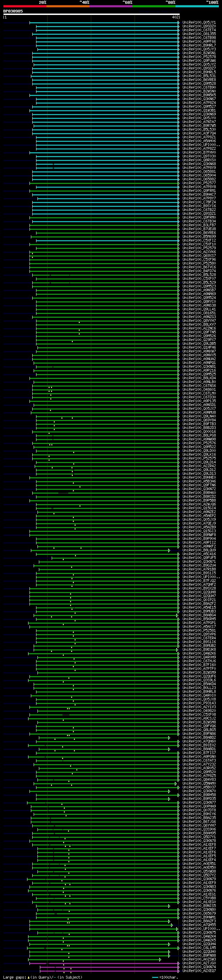Screen dimensions: 222x980
Task: Click the green ~80% identity legend bar
Action: click(154, 6)
